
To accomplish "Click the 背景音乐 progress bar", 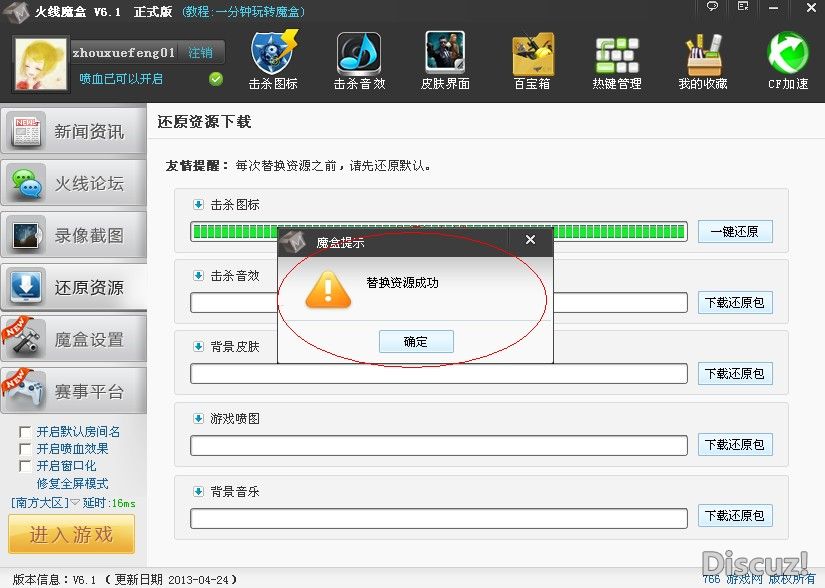I will pyautogui.click(x=439, y=518).
